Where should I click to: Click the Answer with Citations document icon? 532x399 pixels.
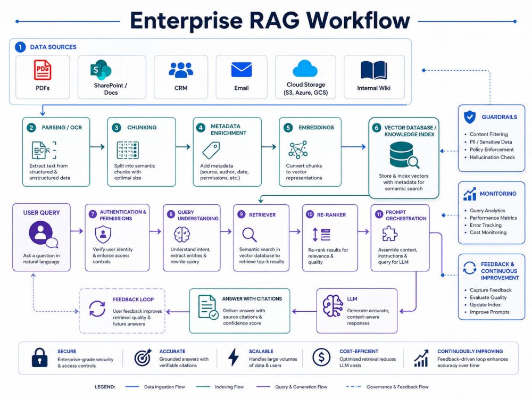click(208, 307)
